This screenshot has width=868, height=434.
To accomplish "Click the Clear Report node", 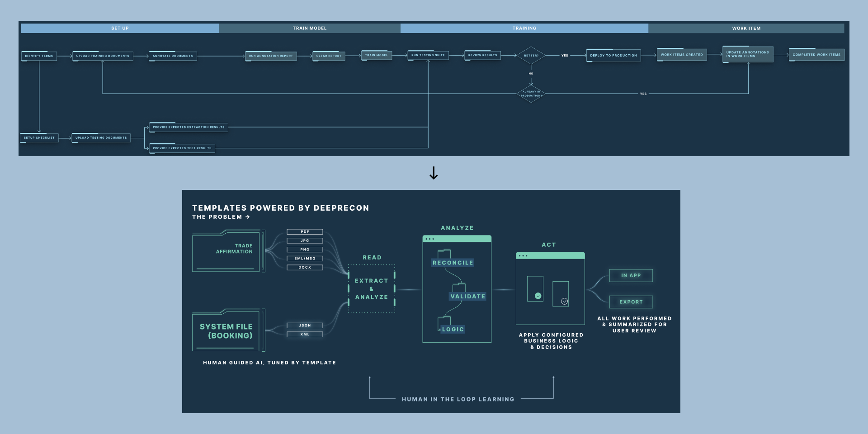I will [x=329, y=56].
